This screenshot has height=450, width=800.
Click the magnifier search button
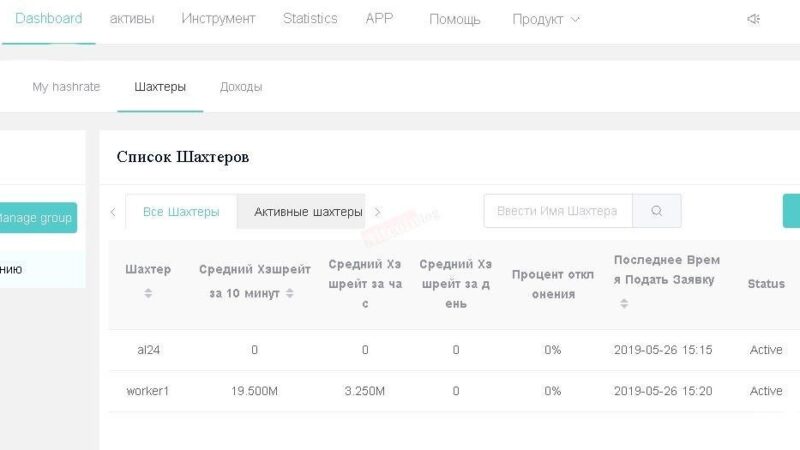(657, 211)
